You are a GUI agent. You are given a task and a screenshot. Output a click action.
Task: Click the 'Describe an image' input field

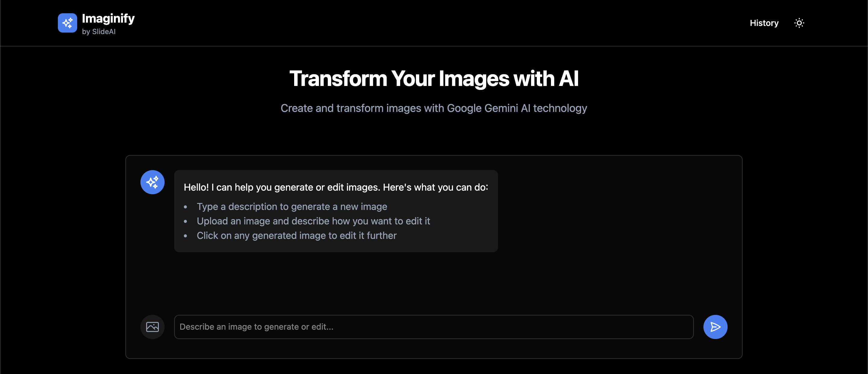434,326
